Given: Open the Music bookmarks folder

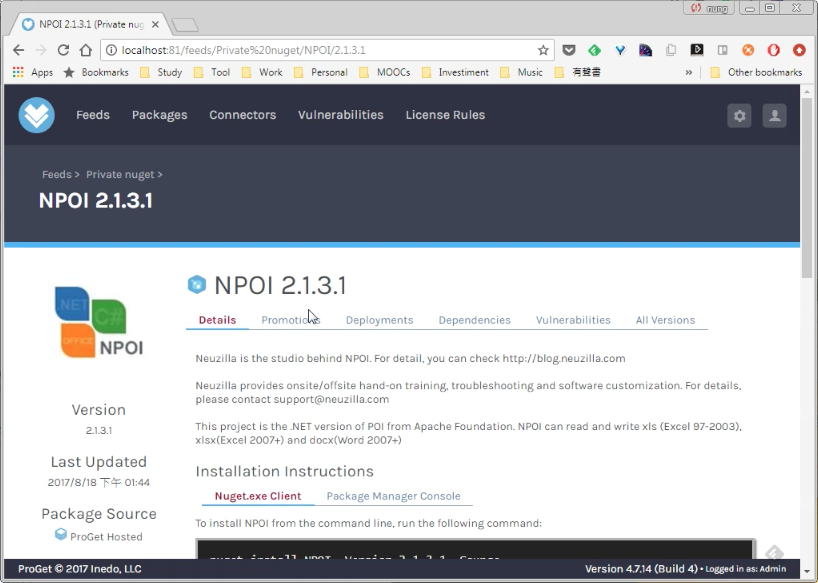Looking at the screenshot, I should point(521,72).
